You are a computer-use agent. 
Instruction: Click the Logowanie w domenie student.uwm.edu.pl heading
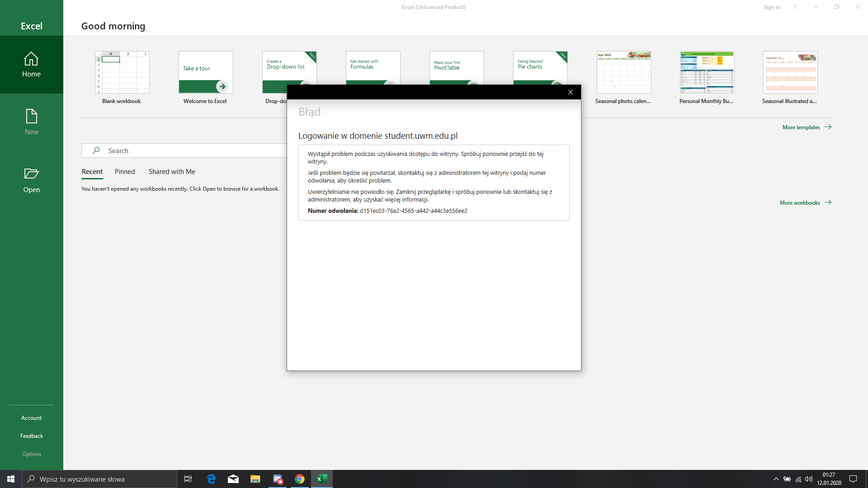click(x=378, y=136)
